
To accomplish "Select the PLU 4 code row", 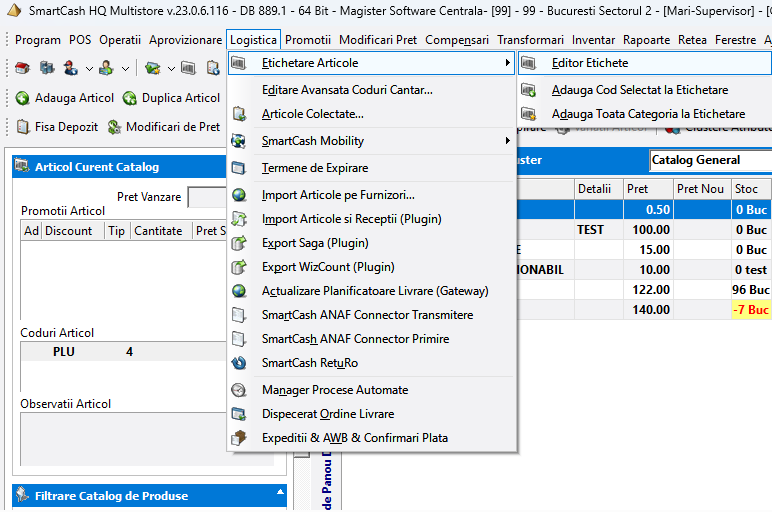I will tap(123, 352).
